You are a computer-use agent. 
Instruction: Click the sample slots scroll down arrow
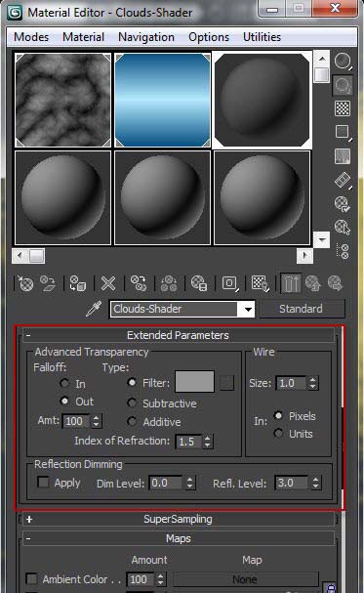pyautogui.click(x=322, y=239)
